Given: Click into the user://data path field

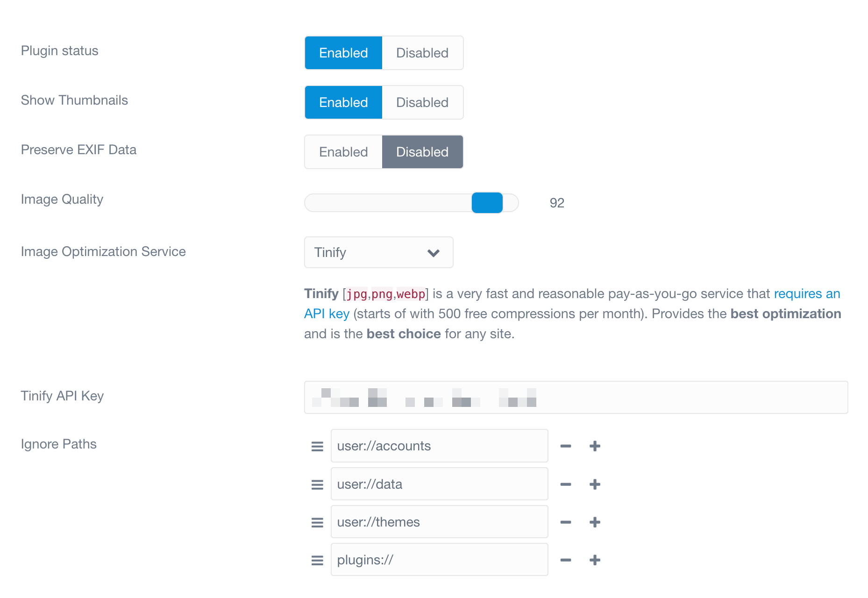Looking at the screenshot, I should [x=439, y=484].
